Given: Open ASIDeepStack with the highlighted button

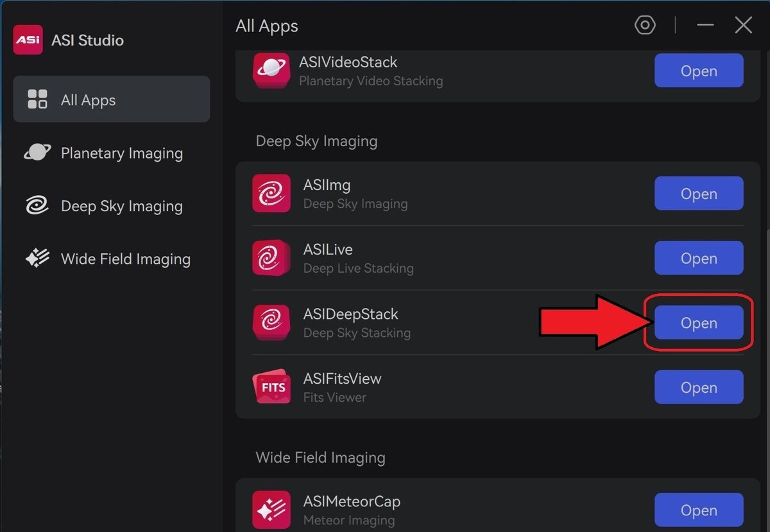Looking at the screenshot, I should pos(698,323).
